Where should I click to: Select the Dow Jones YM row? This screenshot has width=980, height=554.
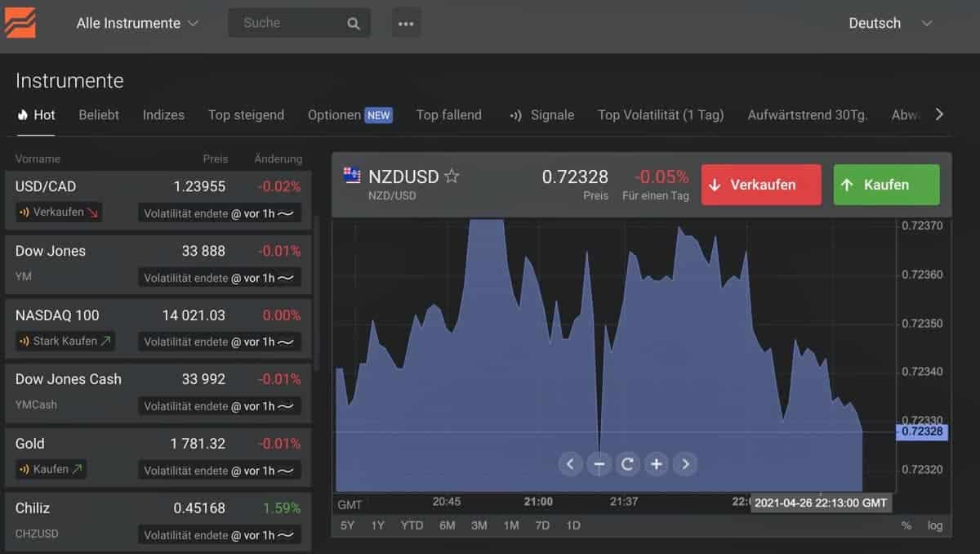click(158, 264)
